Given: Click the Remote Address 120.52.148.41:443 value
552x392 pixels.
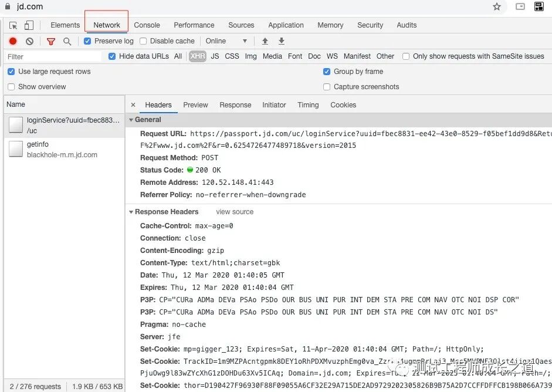Looking at the screenshot, I should 238,183.
